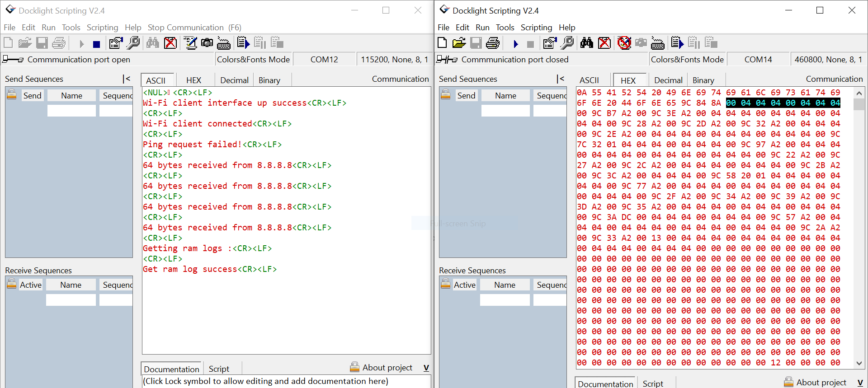Click the binoculars Find icon in COM14 window
Screen dimensions: 868x388
pyautogui.click(x=586, y=43)
